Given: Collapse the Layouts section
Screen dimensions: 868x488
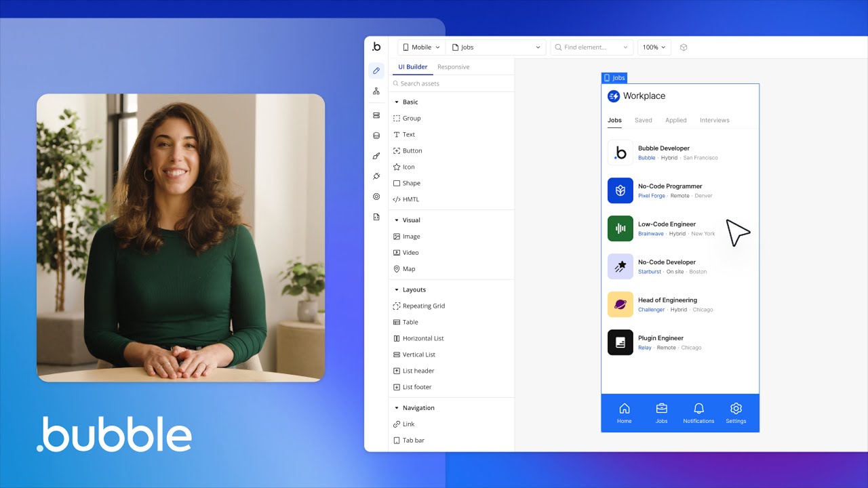Looking at the screenshot, I should (x=397, y=289).
